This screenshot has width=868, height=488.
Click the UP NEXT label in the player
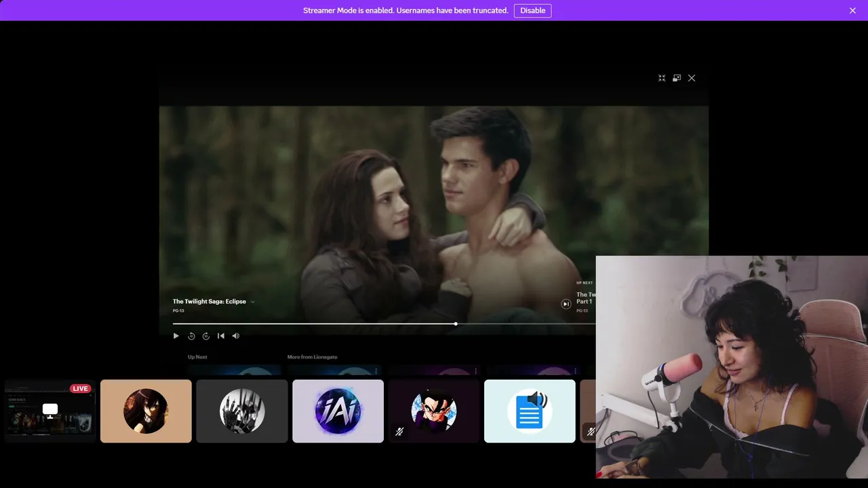pos(585,283)
